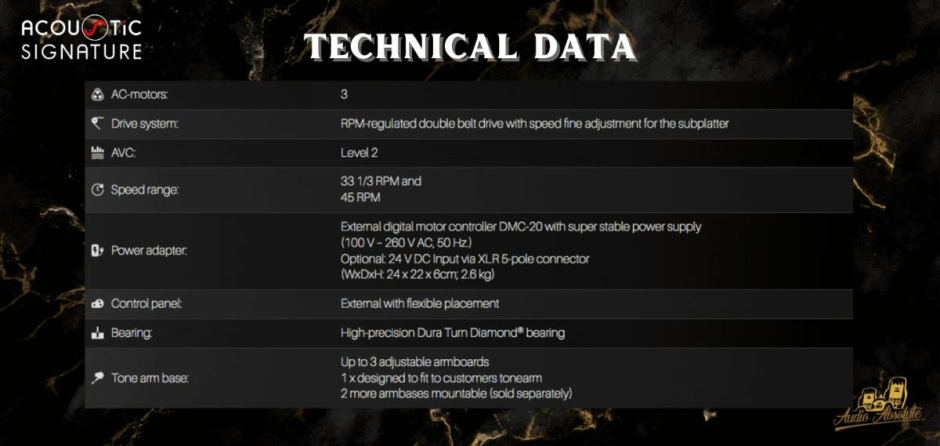Click the TECHNICAL DATA heading

pyautogui.click(x=469, y=47)
